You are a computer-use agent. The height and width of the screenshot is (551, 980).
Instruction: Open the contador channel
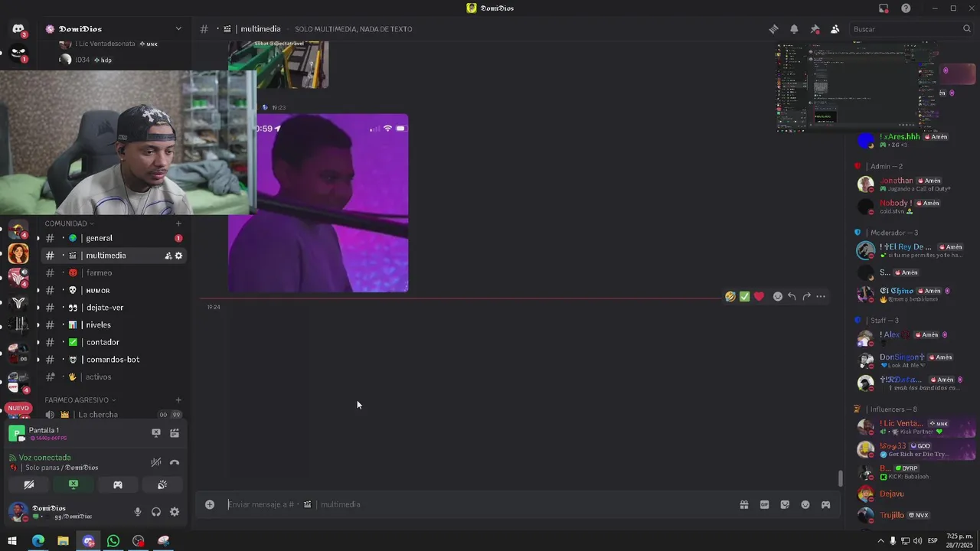click(x=113, y=342)
